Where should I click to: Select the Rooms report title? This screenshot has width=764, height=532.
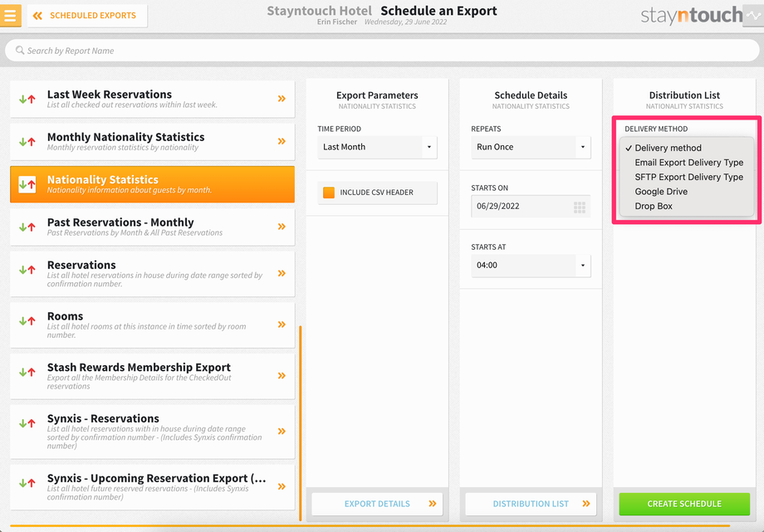coord(66,316)
